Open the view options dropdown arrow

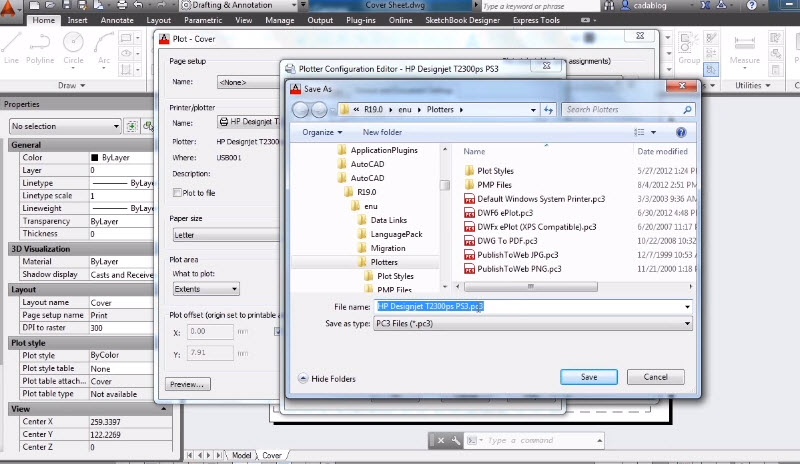[x=653, y=132]
